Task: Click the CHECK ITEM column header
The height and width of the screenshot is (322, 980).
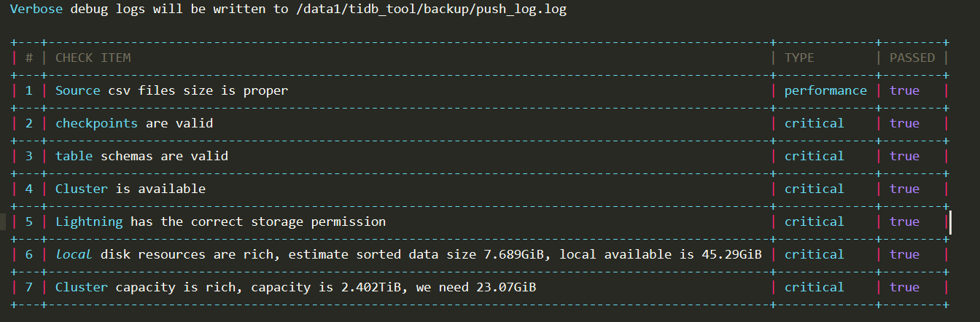Action: tap(93, 58)
